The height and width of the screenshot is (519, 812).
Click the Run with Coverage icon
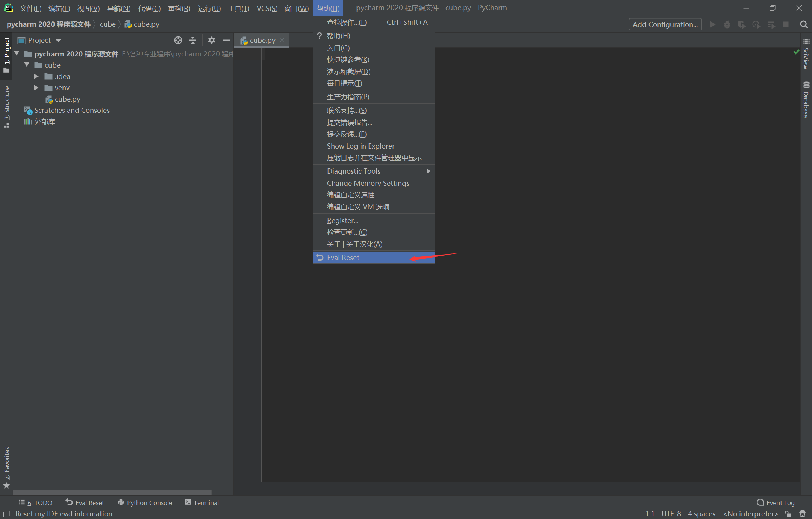click(x=741, y=24)
